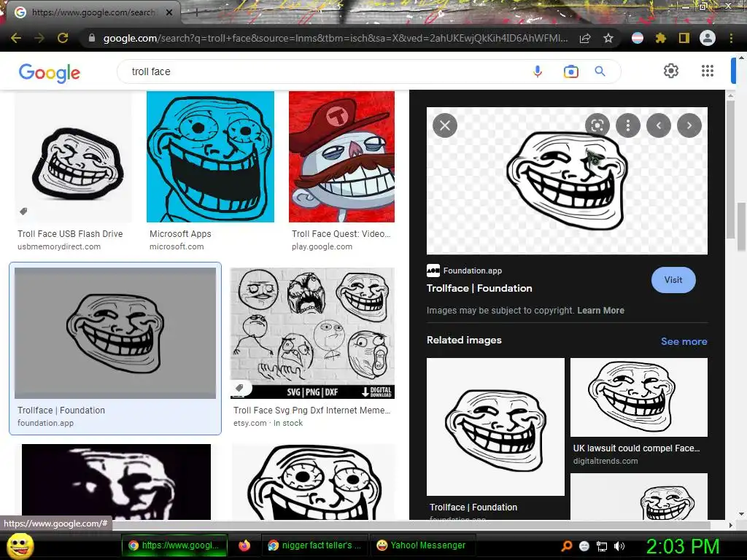Click the Foundation.app source label
747x560 pixels.
pyautogui.click(x=473, y=271)
